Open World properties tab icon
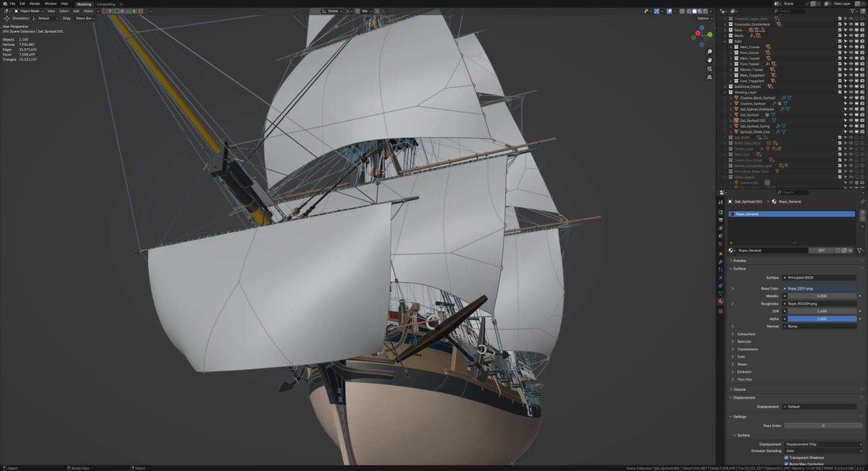 tap(720, 244)
